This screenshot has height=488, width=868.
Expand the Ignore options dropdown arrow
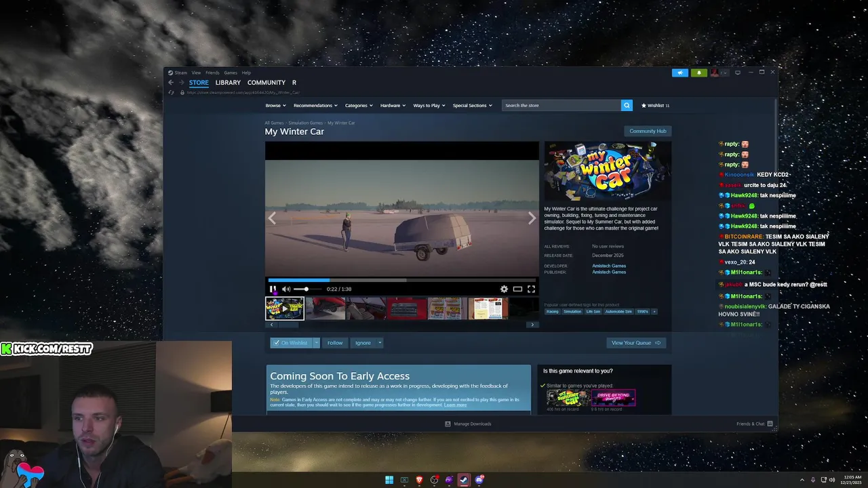coord(380,343)
